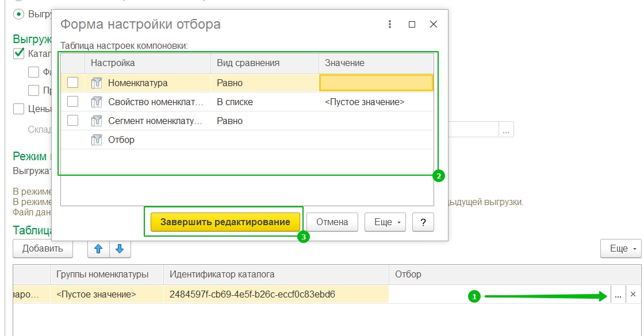
Task: Click the filter icon beside Сегмент номенклату… row
Action: click(97, 121)
